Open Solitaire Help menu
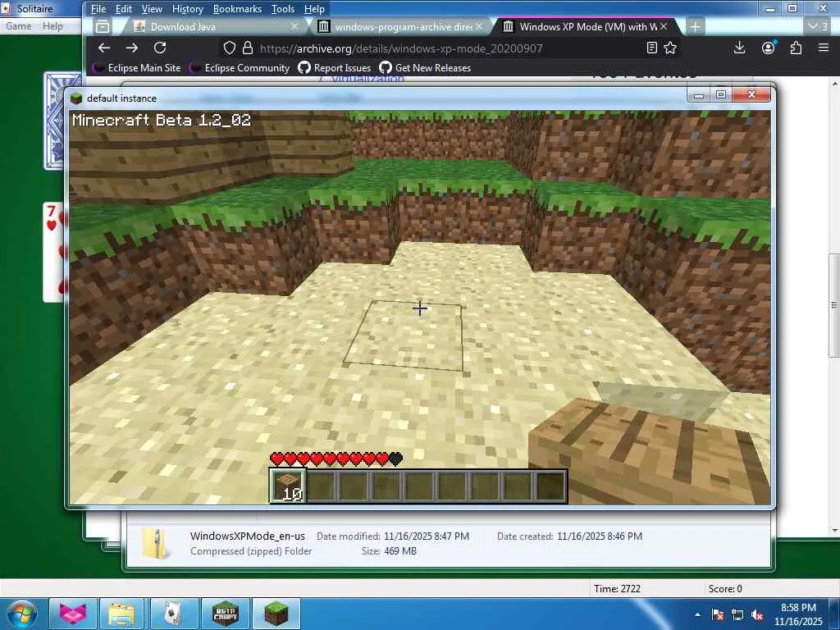 pyautogui.click(x=53, y=26)
